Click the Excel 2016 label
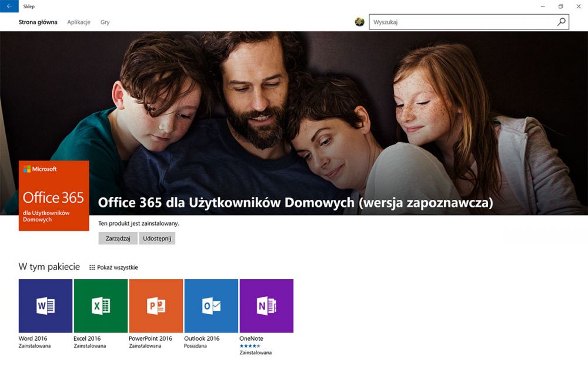Screen dimensions: 588x376 (87, 338)
